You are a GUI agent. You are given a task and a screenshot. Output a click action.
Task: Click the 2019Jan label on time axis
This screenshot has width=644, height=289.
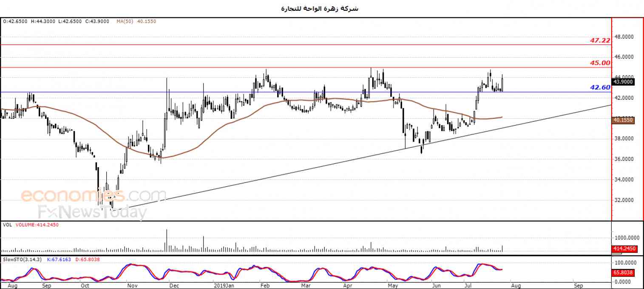(x=224, y=286)
